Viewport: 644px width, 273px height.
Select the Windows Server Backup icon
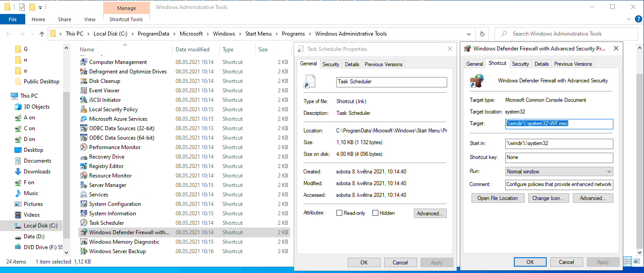point(83,251)
